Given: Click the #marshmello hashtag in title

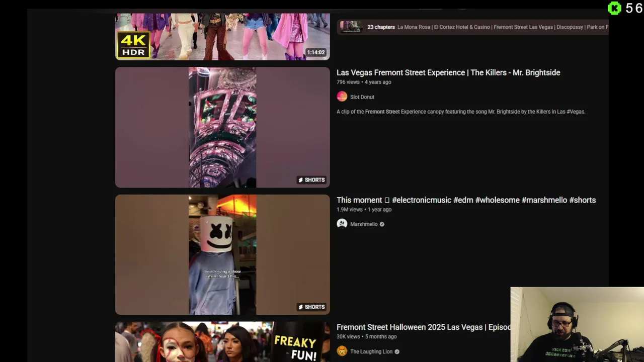Looking at the screenshot, I should click(544, 200).
